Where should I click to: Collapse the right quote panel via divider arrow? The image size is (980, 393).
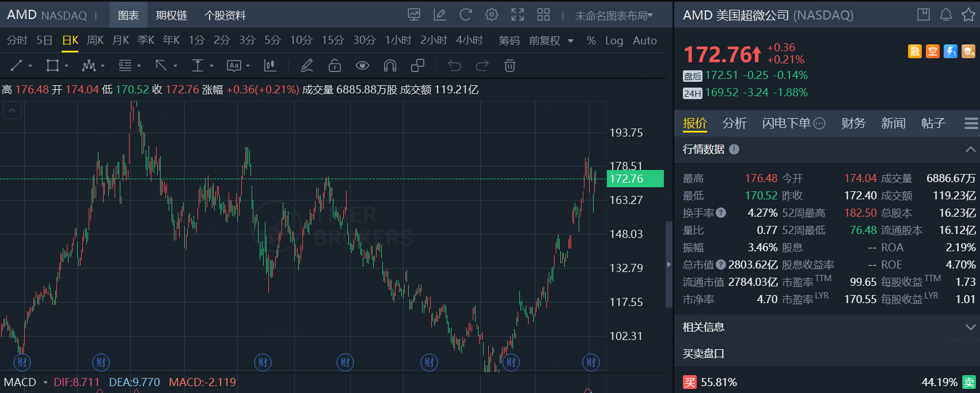tap(668, 264)
